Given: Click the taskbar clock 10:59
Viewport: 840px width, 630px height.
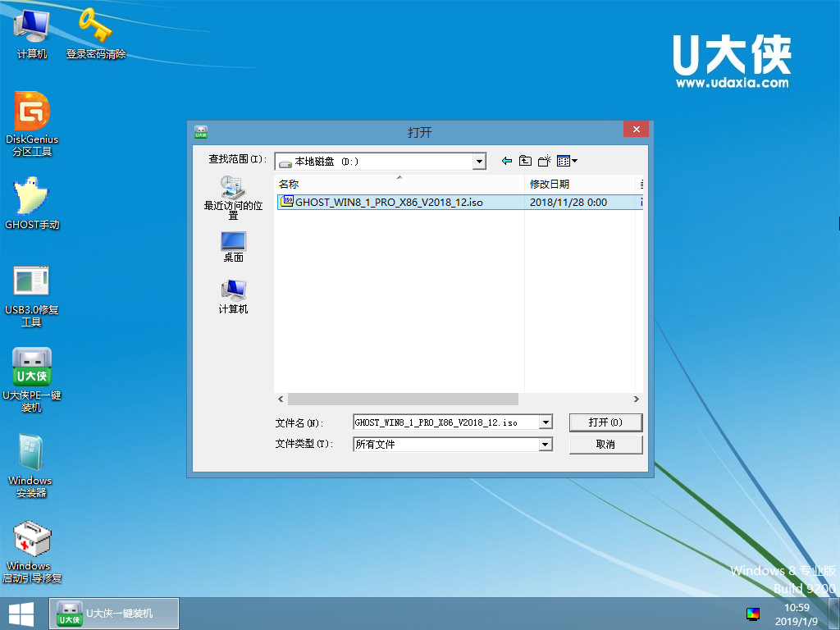Looking at the screenshot, I should (x=797, y=608).
